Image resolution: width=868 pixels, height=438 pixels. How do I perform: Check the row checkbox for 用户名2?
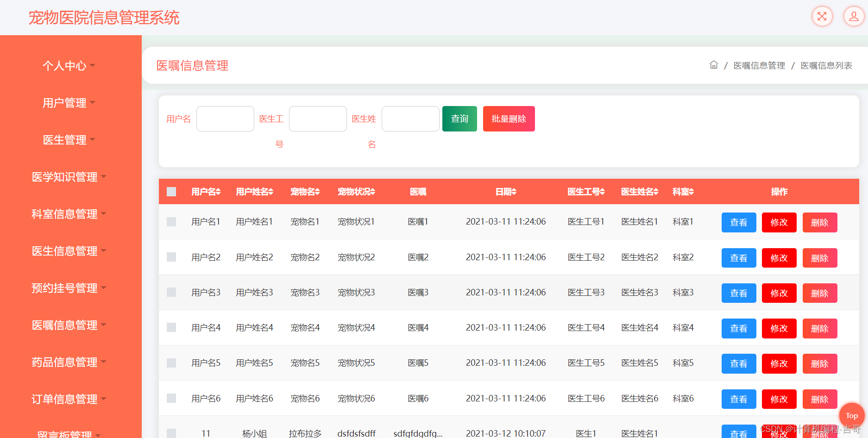[x=171, y=257]
